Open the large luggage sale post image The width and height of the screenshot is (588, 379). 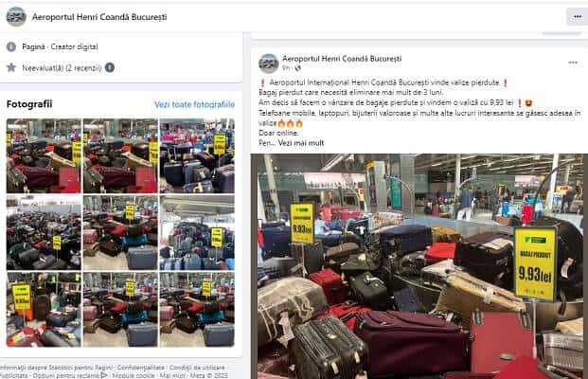tap(419, 266)
